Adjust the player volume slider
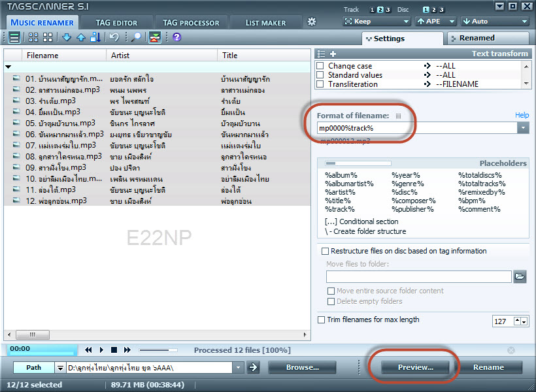536x392 pixels. pos(158,350)
